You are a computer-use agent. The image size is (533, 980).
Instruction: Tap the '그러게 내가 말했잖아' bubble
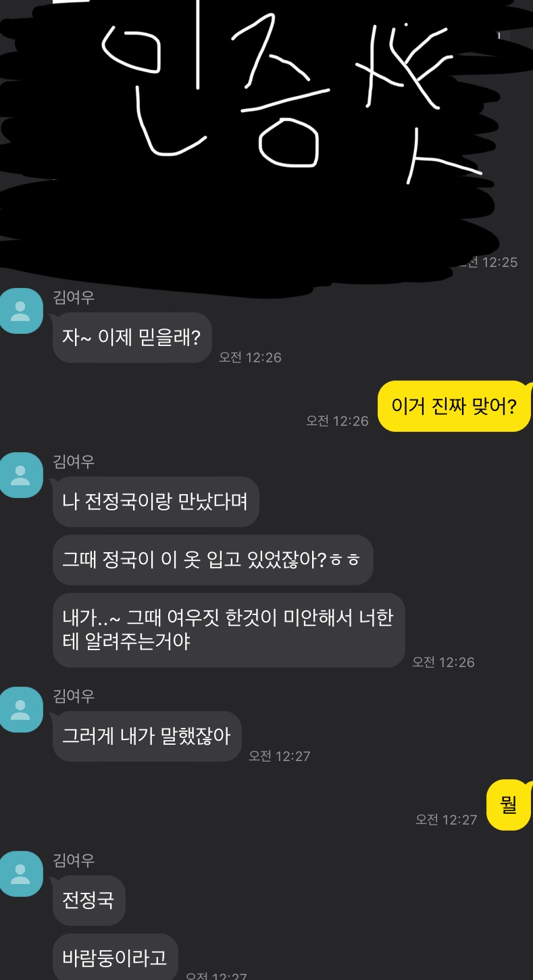(x=147, y=736)
